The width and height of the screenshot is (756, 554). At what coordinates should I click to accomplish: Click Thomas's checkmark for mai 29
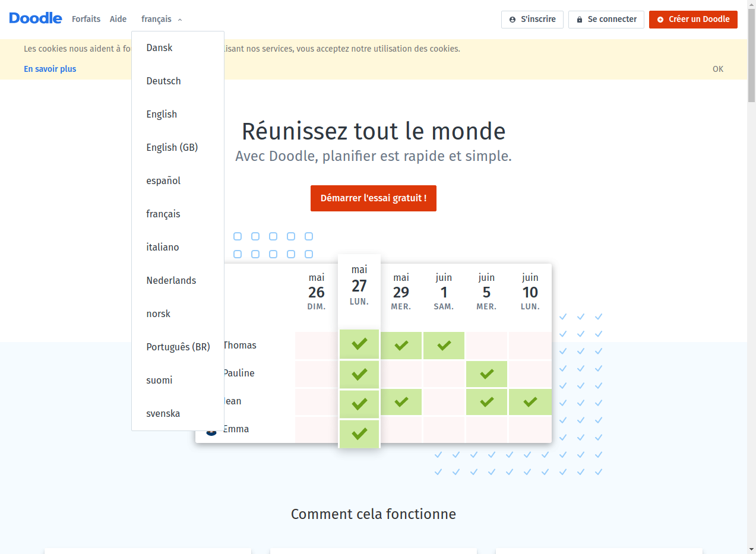(x=401, y=345)
